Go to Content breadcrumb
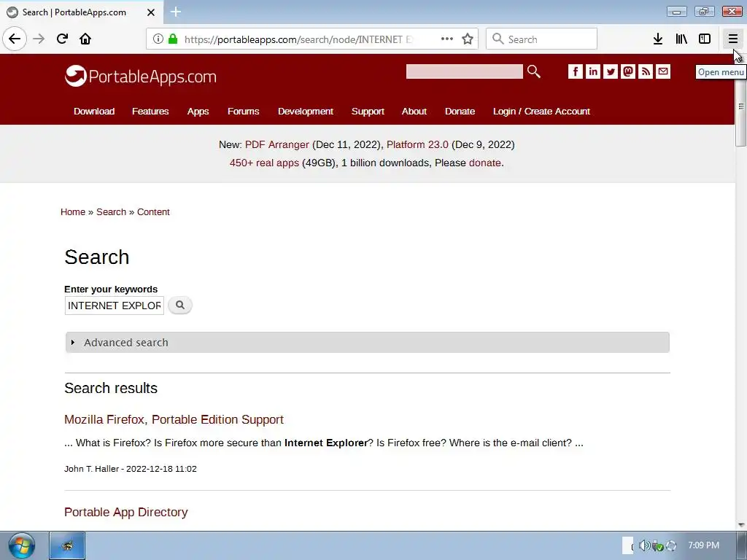The width and height of the screenshot is (747, 560). coord(153,212)
